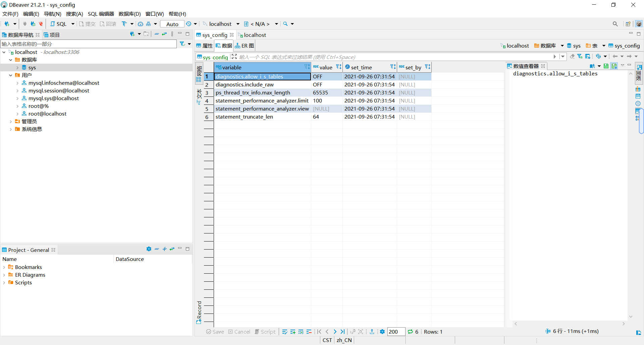
Task: Click the custom filters funnel icon
Action: tap(580, 56)
